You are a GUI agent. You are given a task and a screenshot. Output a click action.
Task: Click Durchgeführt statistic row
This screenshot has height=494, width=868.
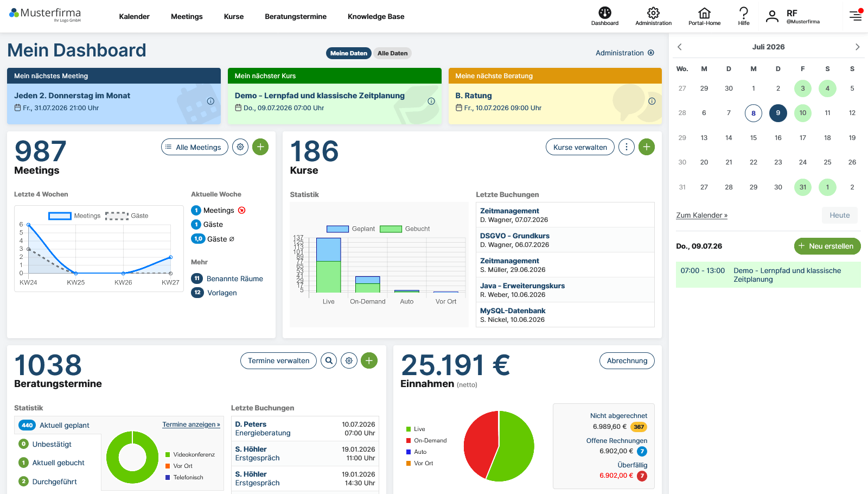48,482
